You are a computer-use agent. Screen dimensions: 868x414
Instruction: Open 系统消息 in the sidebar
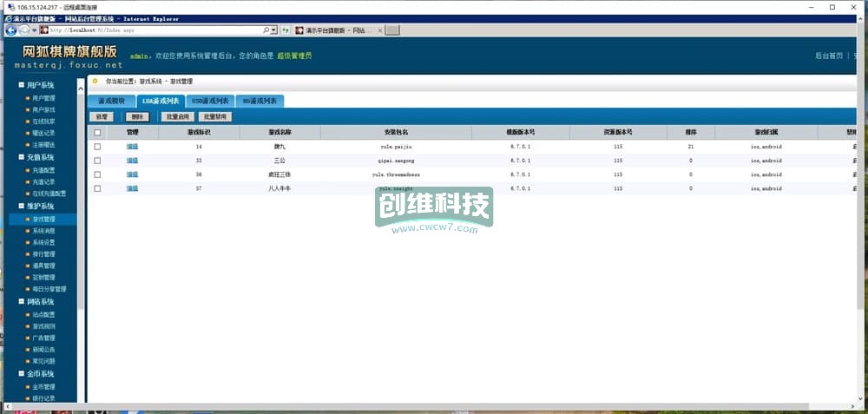click(x=43, y=231)
